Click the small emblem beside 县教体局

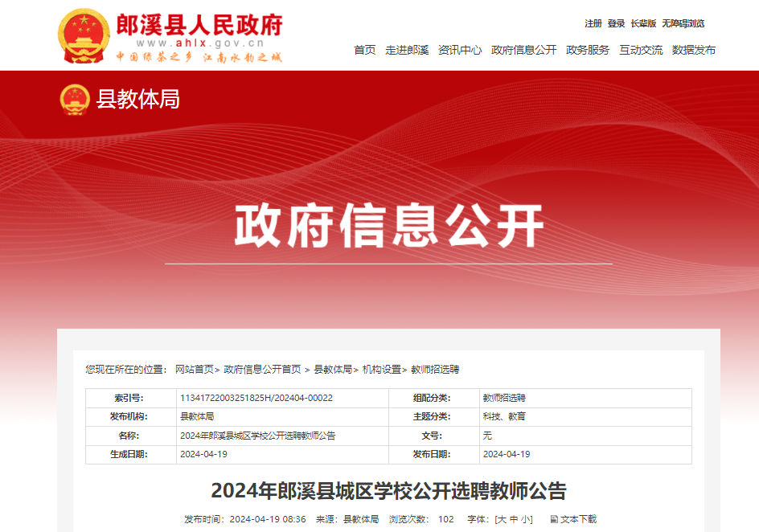point(75,100)
